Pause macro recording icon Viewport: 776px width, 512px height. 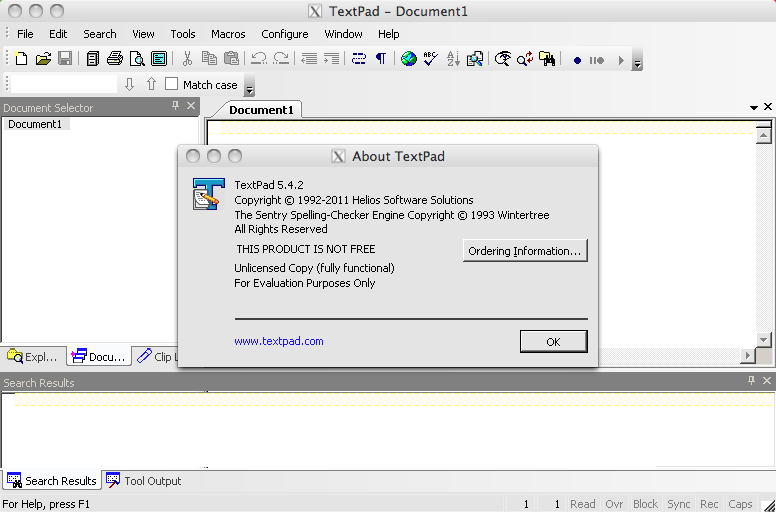596,60
